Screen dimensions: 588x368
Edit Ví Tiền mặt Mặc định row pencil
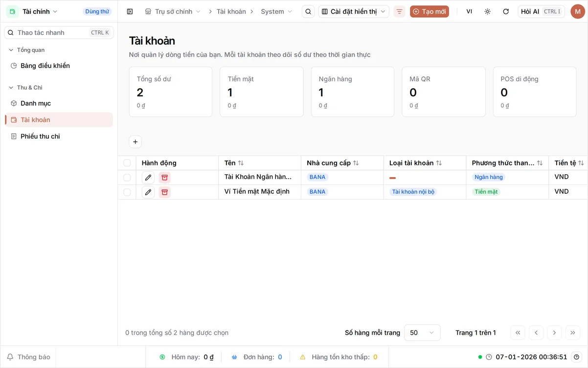pyautogui.click(x=148, y=192)
